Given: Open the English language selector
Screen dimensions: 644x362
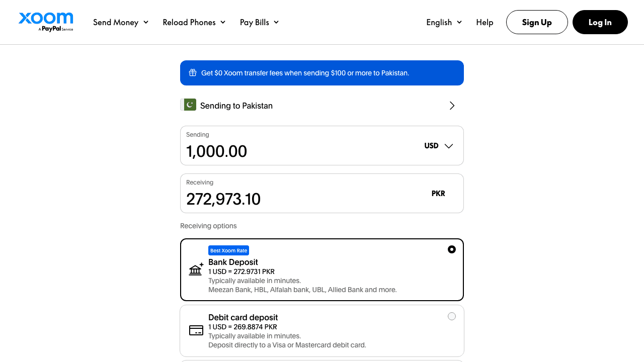Looking at the screenshot, I should pos(444,22).
